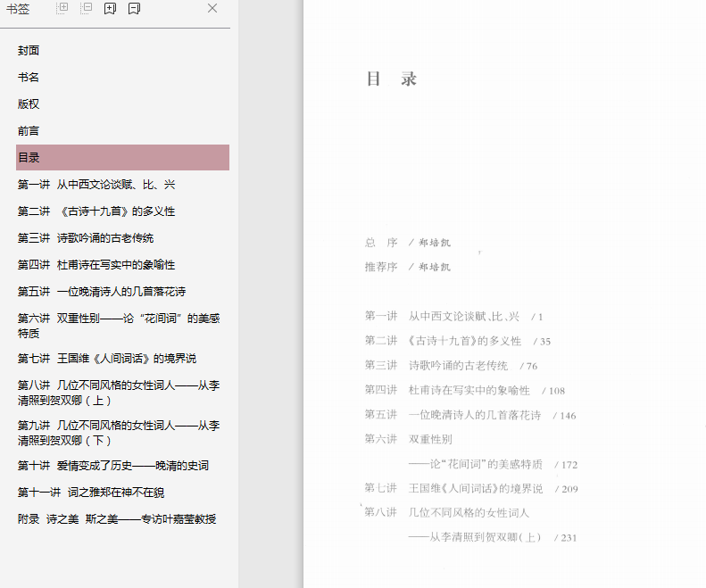Click the collapse all bookmarks icon
The width and height of the screenshot is (706, 588).
[x=86, y=8]
